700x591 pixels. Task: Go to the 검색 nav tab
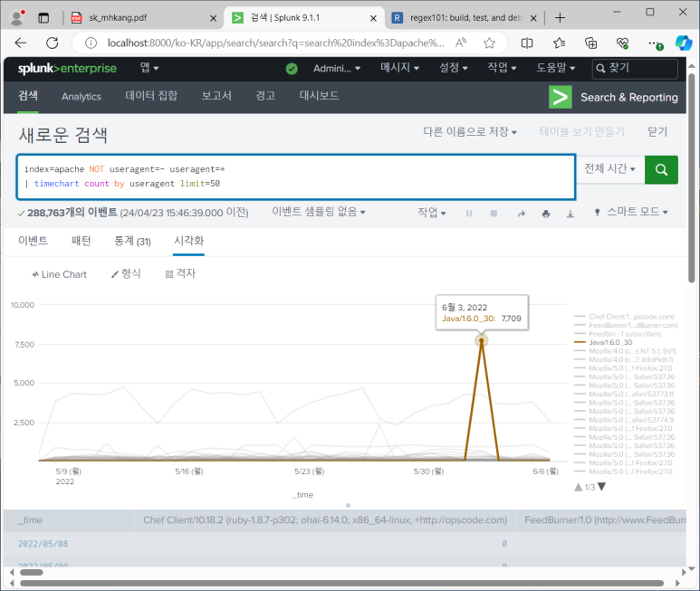pos(28,96)
